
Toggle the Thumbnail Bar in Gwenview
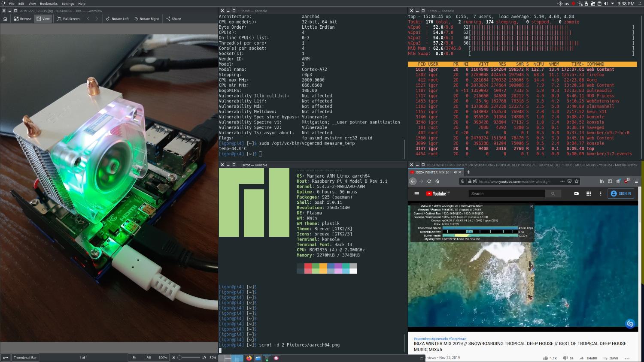(x=25, y=357)
